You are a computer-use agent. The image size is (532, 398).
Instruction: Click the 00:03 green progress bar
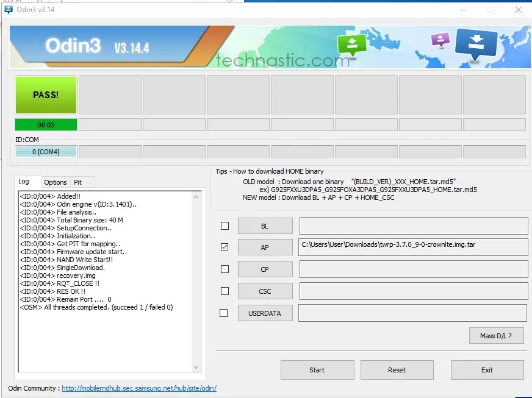point(46,125)
